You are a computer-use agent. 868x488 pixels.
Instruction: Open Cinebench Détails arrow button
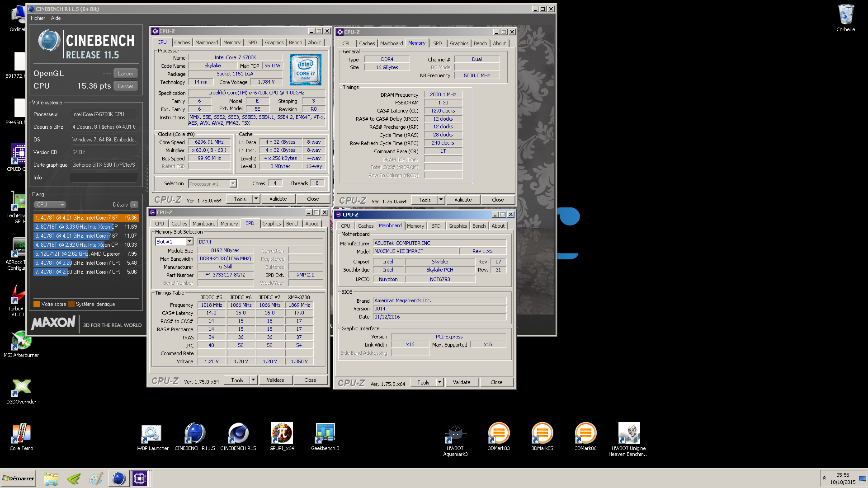pos(134,205)
